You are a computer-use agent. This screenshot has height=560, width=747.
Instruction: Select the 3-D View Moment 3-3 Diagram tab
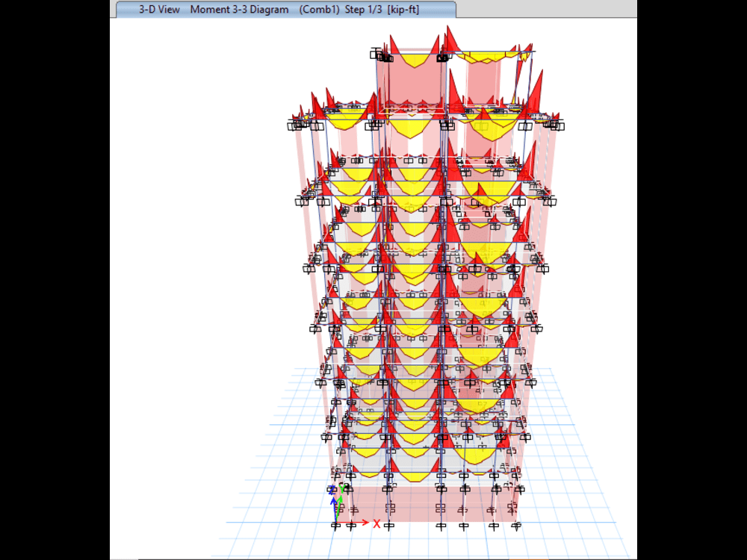coord(286,10)
